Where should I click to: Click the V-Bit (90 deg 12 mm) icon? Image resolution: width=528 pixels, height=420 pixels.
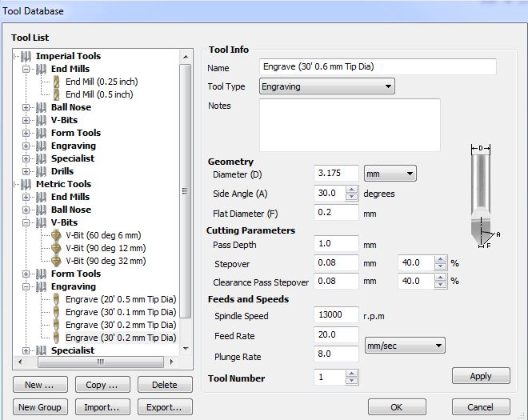pos(56,248)
